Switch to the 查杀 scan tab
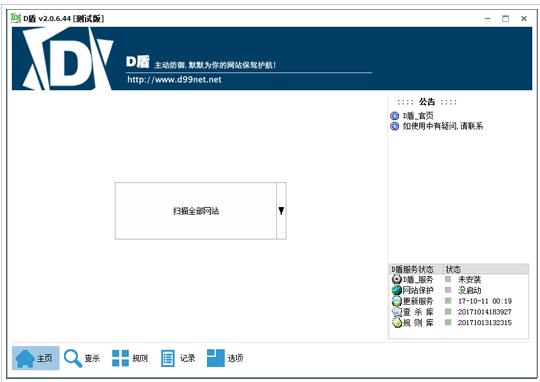The width and height of the screenshot is (540, 382). [x=82, y=358]
